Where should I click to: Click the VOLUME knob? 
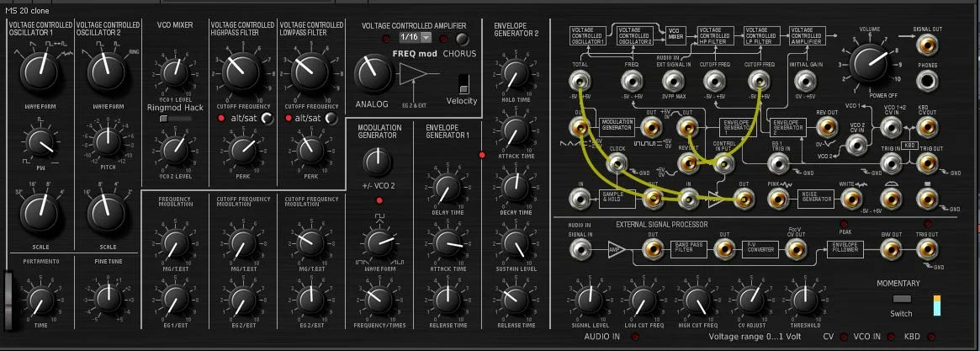point(871,65)
